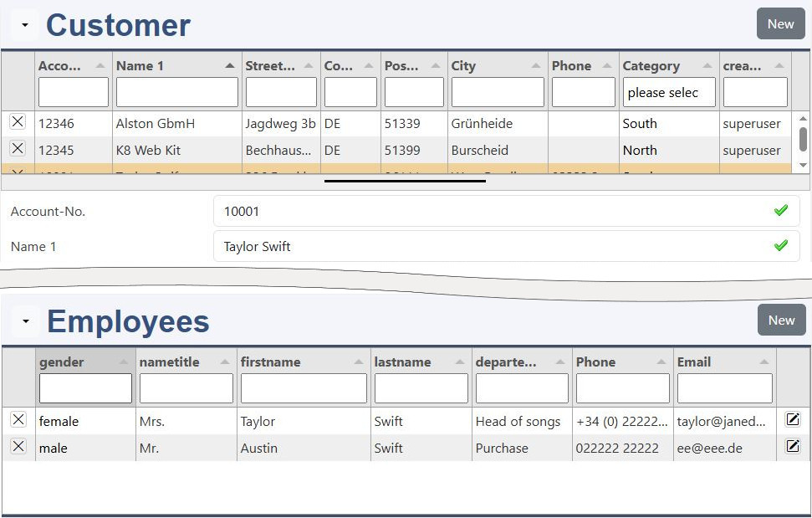Screen dimensions: 812x518
Task: Click the Name 1 filter input
Action: click(176, 92)
